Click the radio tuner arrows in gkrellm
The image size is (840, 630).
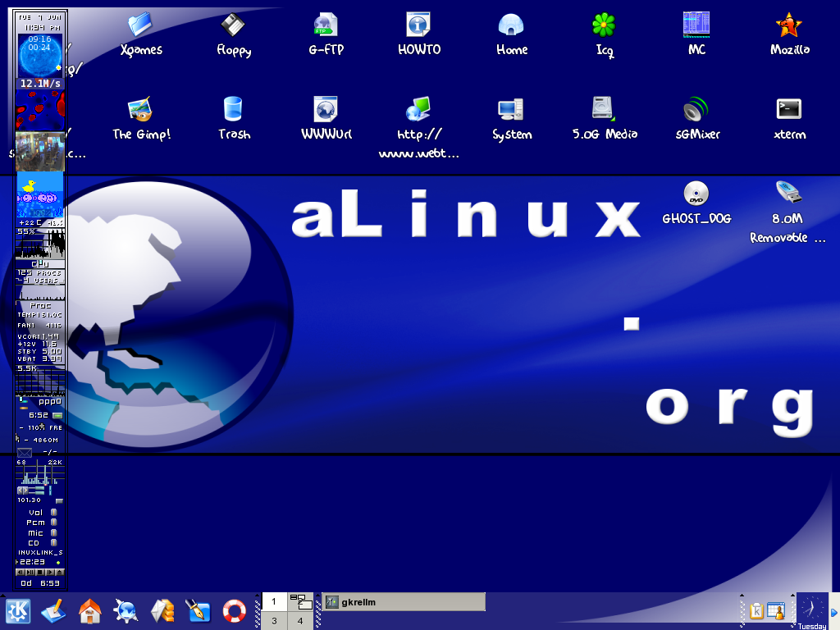click(x=22, y=491)
